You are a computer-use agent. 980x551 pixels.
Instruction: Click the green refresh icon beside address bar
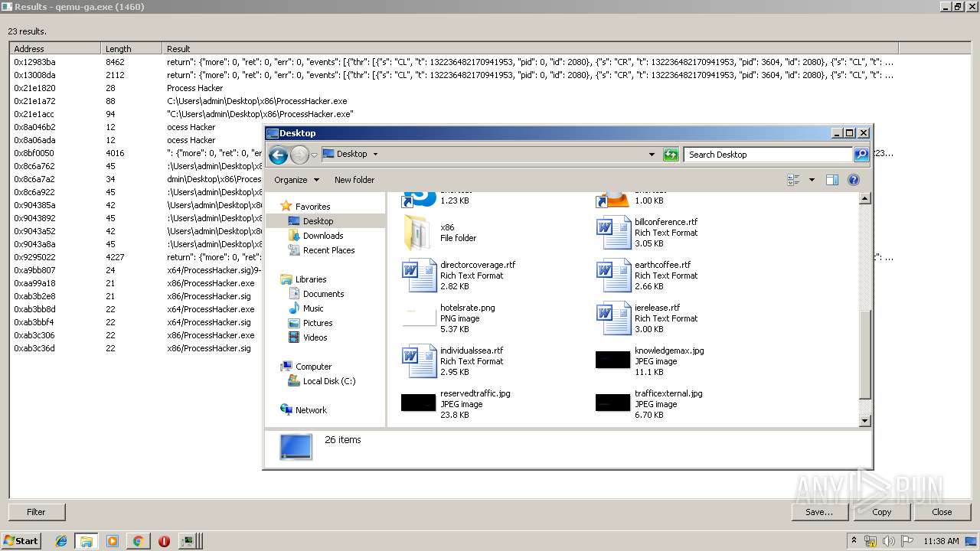[x=671, y=155]
